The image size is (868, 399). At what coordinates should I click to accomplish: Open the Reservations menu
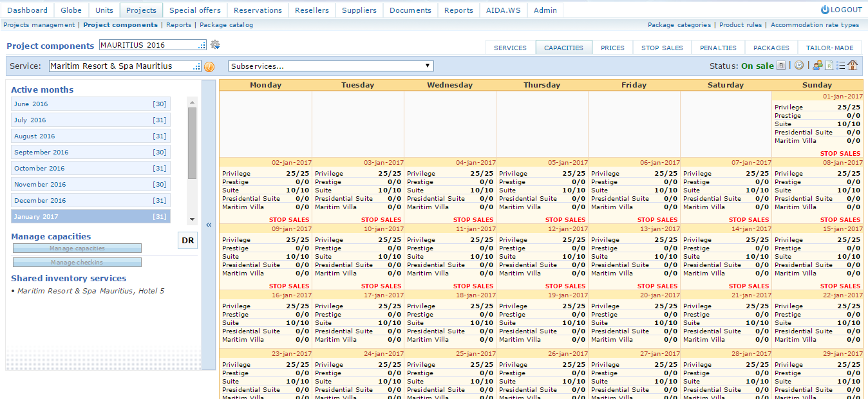tap(258, 10)
